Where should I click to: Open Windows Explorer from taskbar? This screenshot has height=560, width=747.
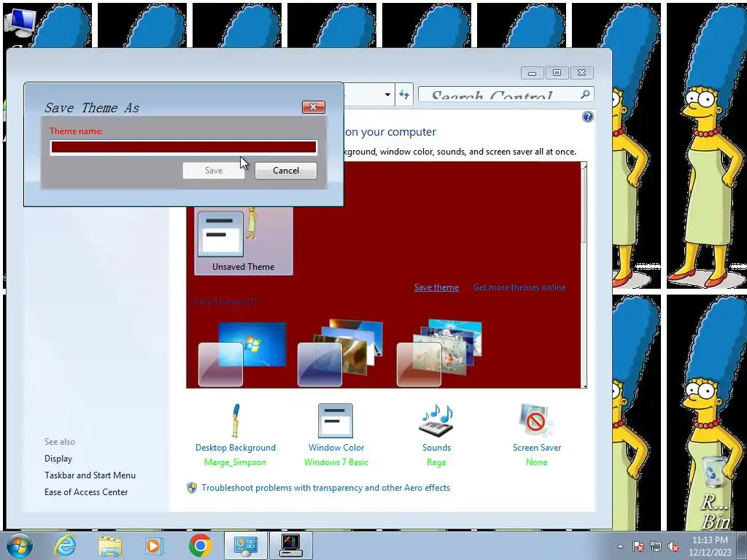click(110, 545)
